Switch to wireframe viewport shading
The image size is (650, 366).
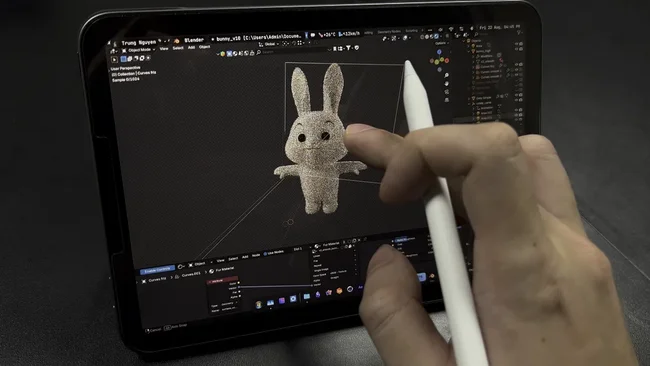point(422,37)
